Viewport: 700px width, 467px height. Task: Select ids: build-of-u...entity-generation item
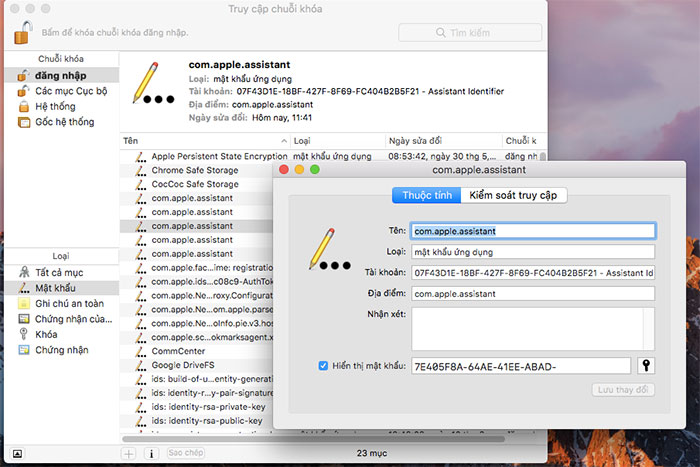coord(196,379)
